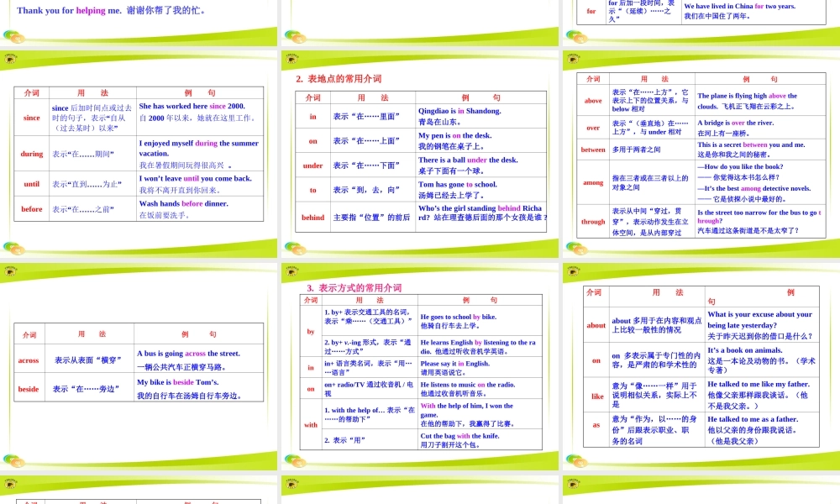The height and width of the screenshot is (504, 840).
Task: Open the slide with across and beside
Action: click(x=139, y=366)
